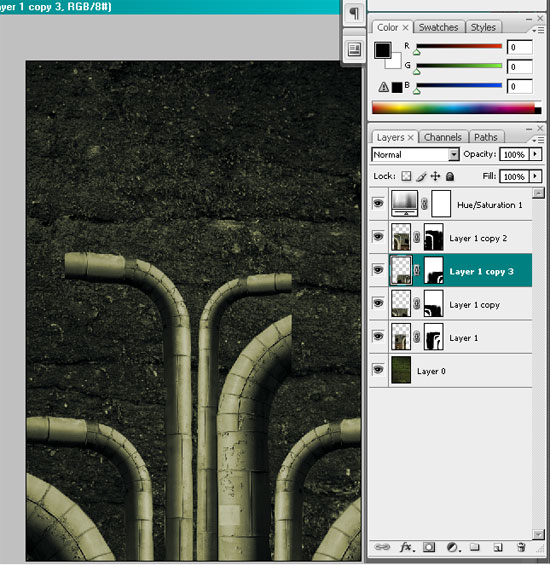Viewport: 550px width, 565px height.
Task: Open the Layer Comps panel icon
Action: pos(354,49)
